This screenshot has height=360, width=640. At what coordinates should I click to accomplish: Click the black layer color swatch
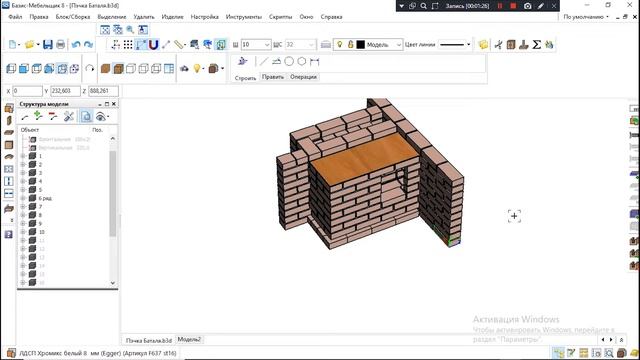(360, 44)
